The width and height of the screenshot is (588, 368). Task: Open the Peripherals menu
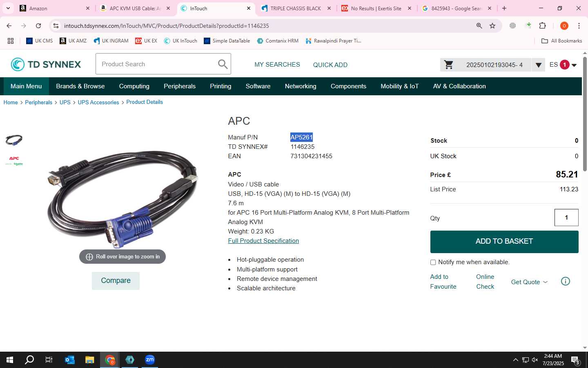click(x=180, y=86)
